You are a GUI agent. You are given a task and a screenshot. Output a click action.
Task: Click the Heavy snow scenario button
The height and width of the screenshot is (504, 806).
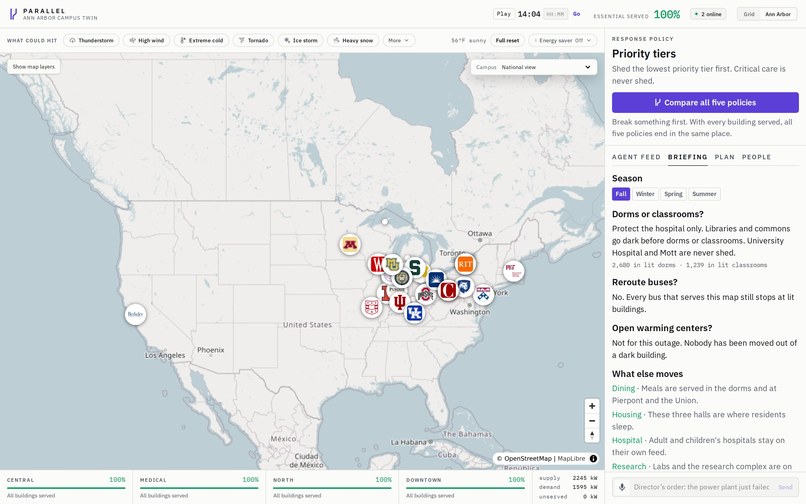[x=353, y=40]
